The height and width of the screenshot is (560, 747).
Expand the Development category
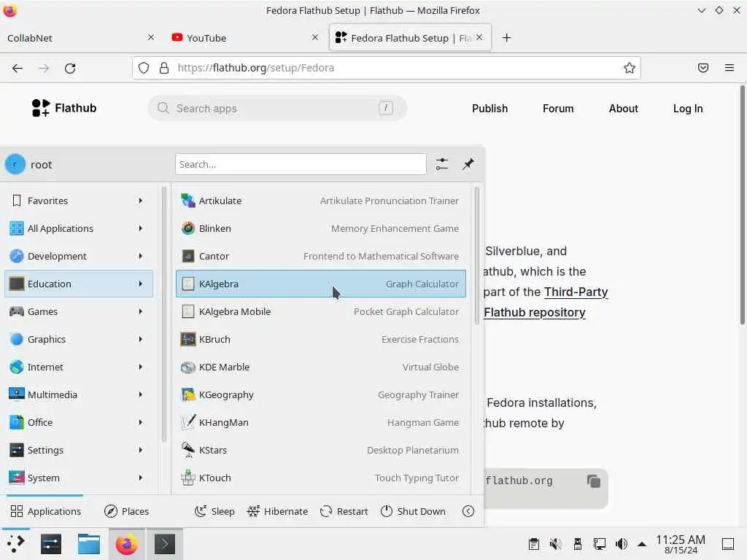pos(79,256)
